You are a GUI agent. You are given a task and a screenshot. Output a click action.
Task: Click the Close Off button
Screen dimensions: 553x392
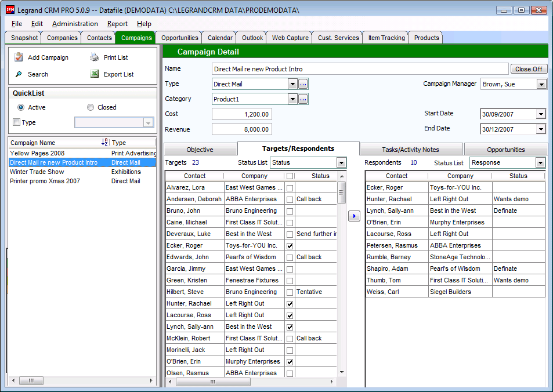[x=529, y=69]
